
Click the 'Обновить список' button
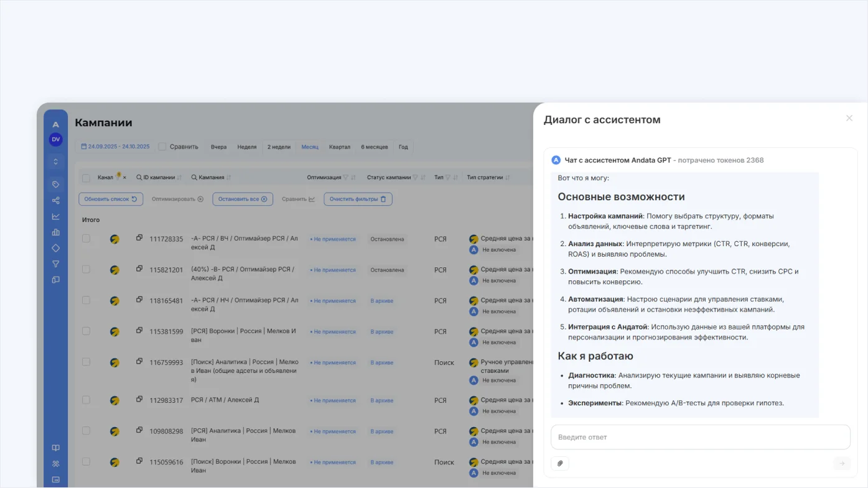[111, 199]
